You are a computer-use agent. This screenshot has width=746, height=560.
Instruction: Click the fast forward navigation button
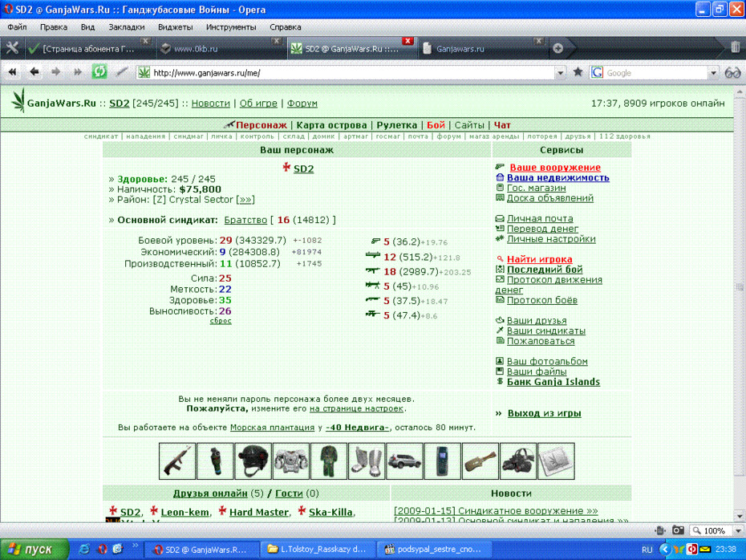pos(78,72)
